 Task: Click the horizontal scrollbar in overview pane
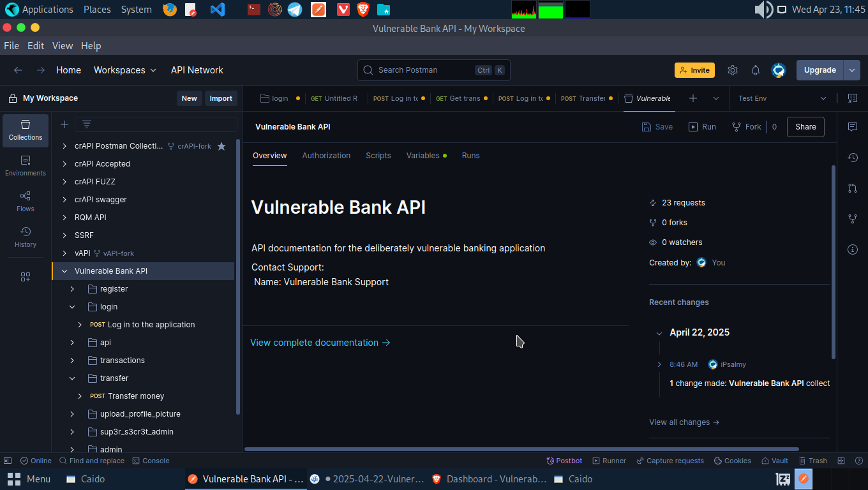point(522,449)
